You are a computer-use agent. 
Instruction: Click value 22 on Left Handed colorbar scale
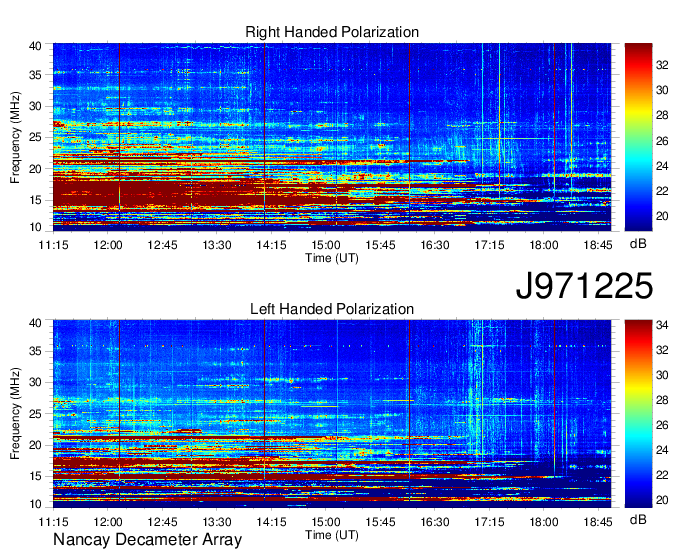pyautogui.click(x=662, y=475)
